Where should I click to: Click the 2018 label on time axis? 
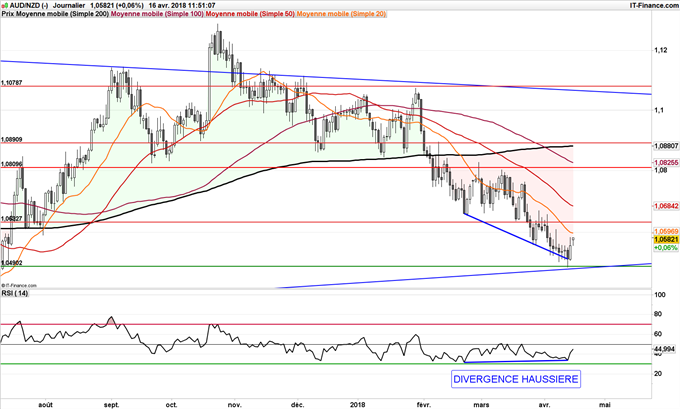(358, 405)
